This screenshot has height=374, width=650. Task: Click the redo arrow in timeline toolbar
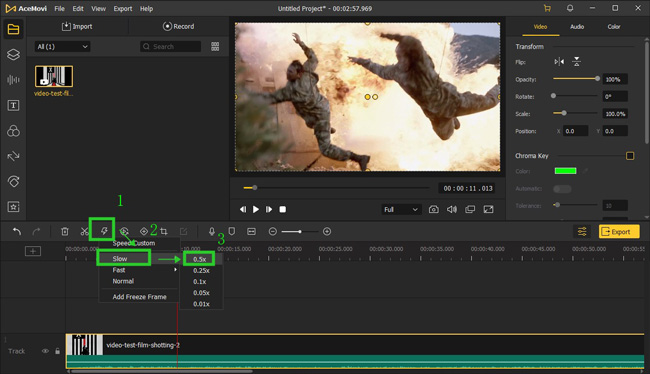36,231
